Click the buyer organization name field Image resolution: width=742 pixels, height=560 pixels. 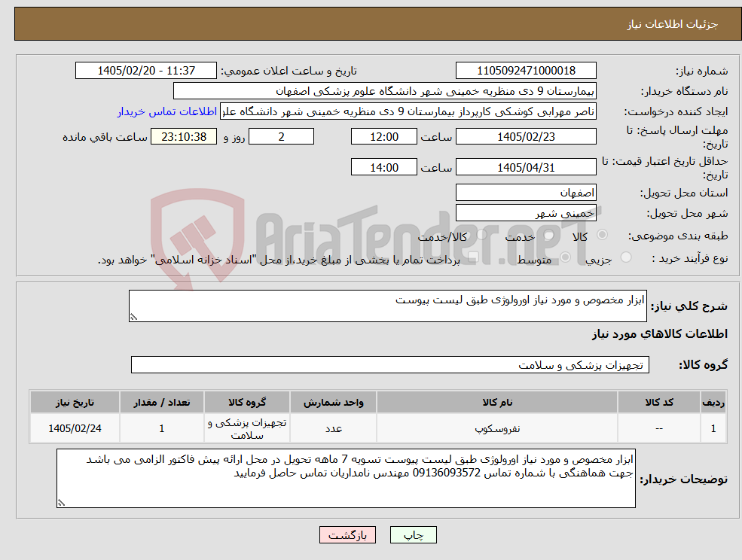(385, 91)
